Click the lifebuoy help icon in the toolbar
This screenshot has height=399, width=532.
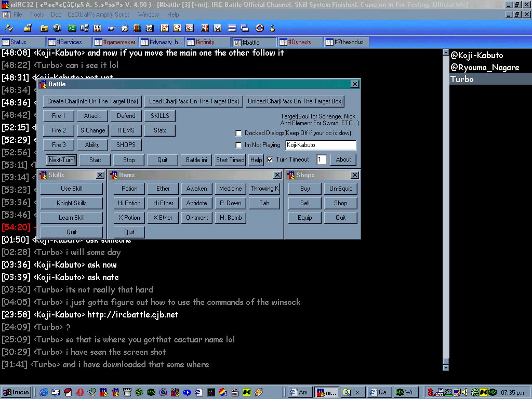click(x=259, y=28)
